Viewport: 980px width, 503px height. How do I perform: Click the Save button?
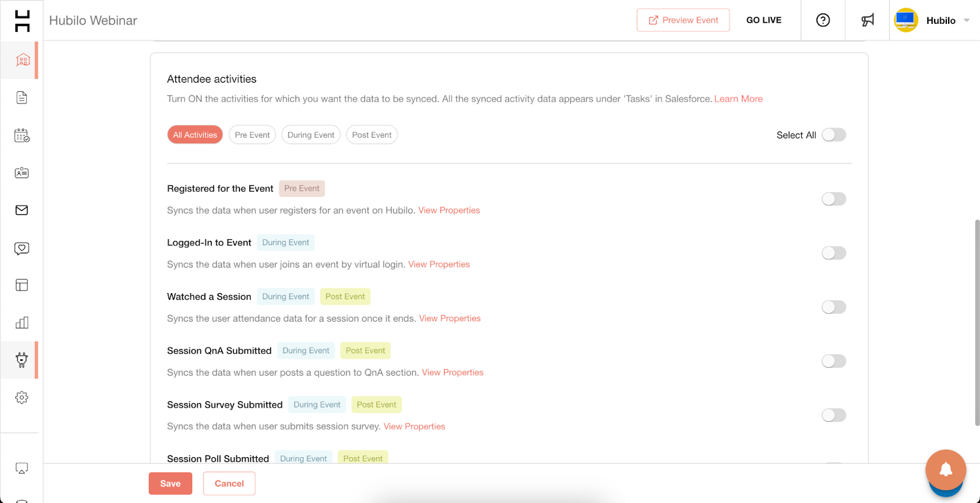[170, 483]
